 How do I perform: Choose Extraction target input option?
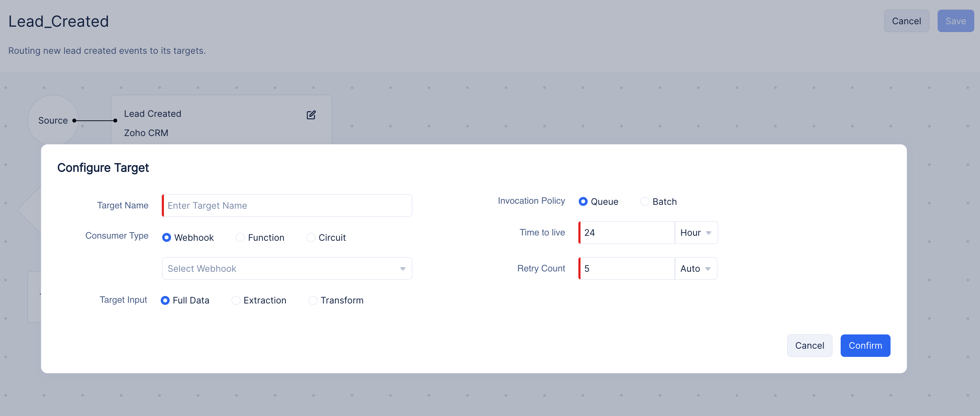coord(236,300)
